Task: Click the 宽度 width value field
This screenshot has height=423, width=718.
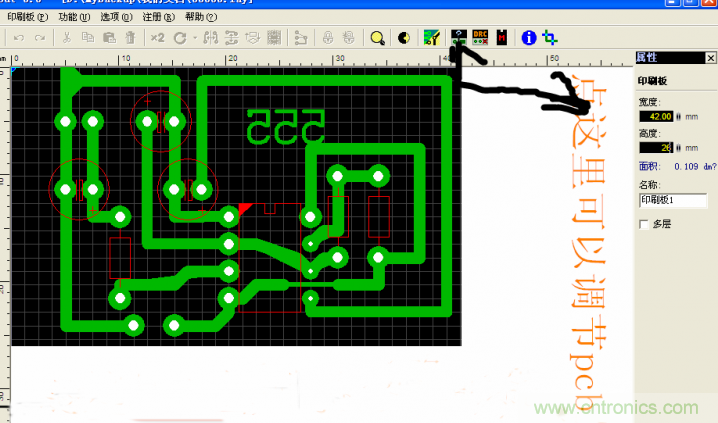Action: 655,116
